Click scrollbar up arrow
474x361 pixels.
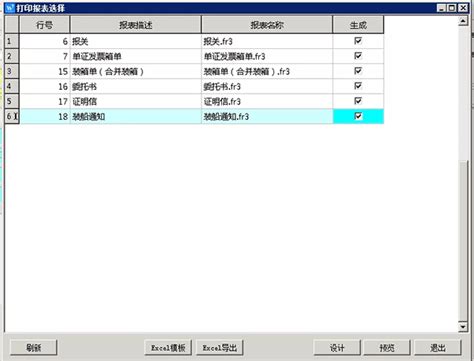463,21
